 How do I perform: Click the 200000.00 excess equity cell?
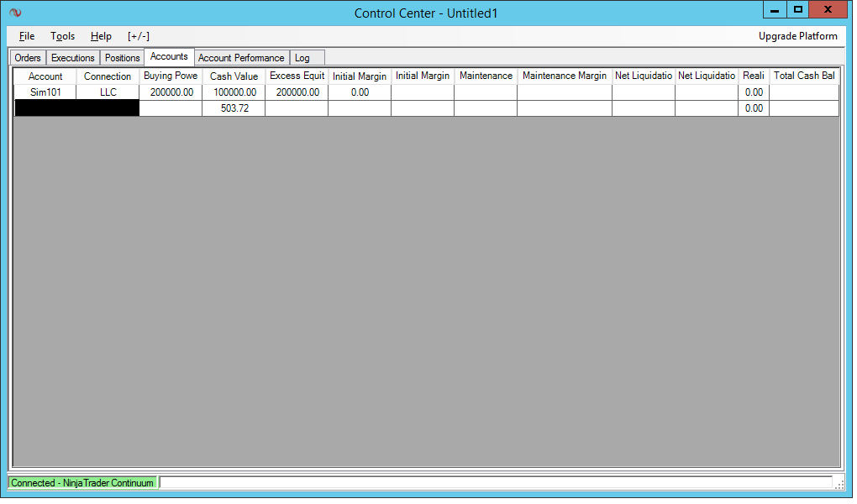coord(297,92)
